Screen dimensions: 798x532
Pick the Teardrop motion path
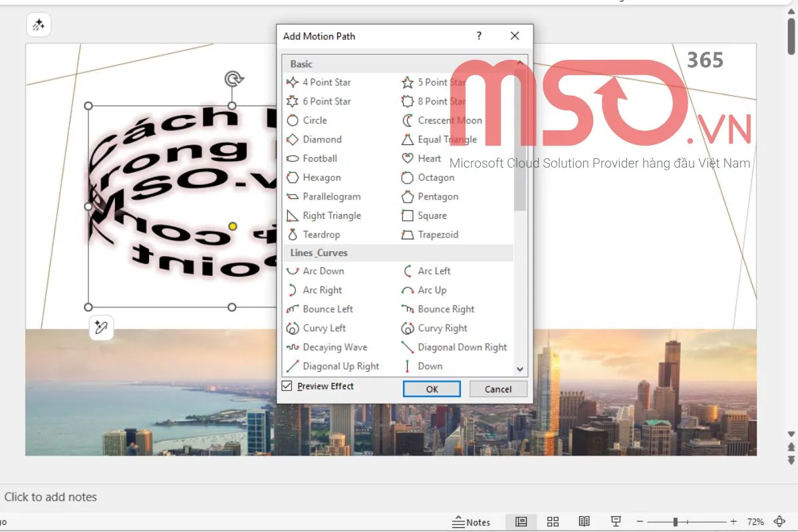321,235
